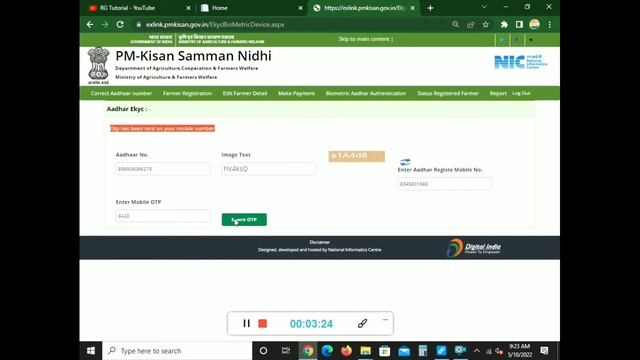Focus the Enter Mobile OTP field
640x360 pixels.
(x=163, y=216)
